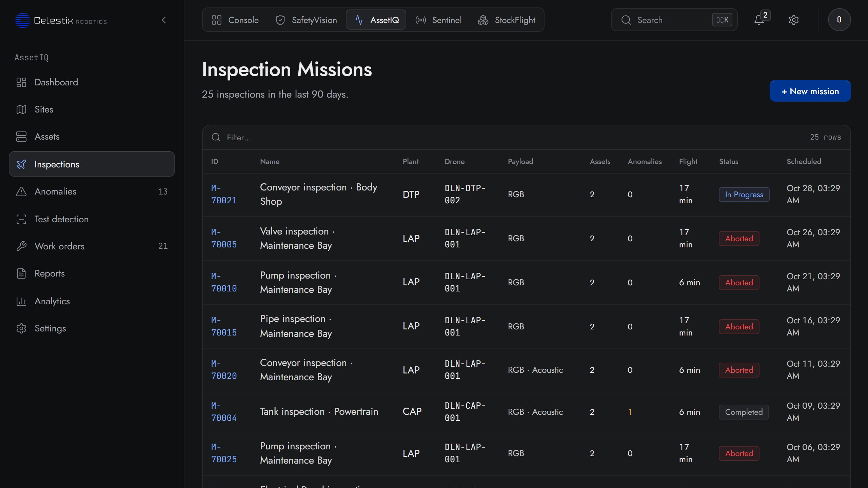The image size is (868, 488).
Task: Click the New mission button
Action: pyautogui.click(x=810, y=91)
